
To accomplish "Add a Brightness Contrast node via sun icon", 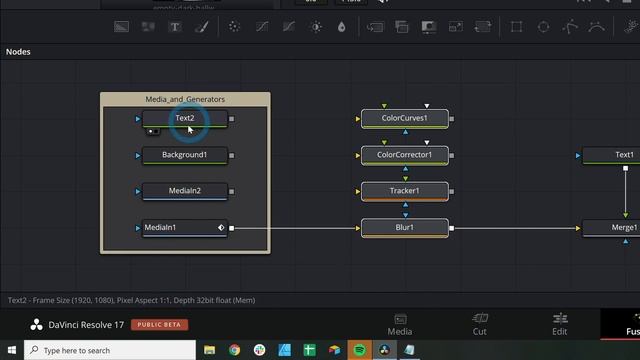I will 316,27.
